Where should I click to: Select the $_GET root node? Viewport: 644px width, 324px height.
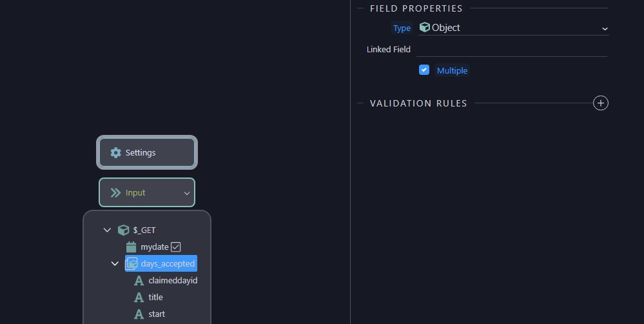point(144,230)
